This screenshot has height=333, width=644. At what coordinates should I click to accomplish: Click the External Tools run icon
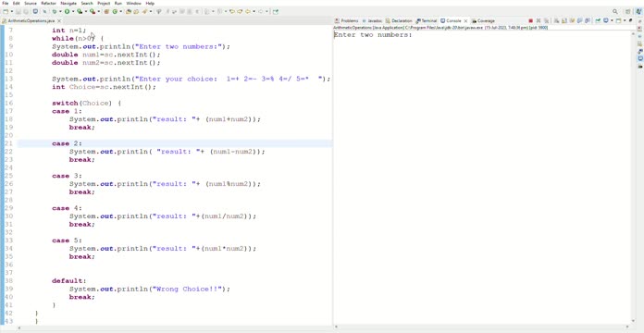(x=93, y=11)
